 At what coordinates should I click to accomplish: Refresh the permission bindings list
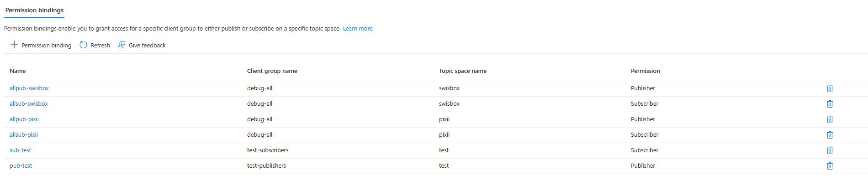pyautogui.click(x=95, y=45)
